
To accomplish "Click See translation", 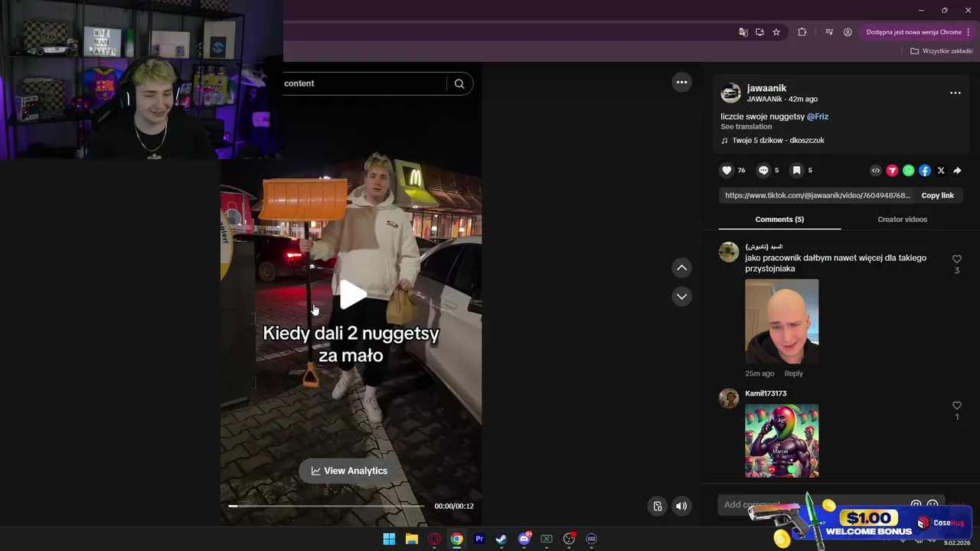I will 746,127.
